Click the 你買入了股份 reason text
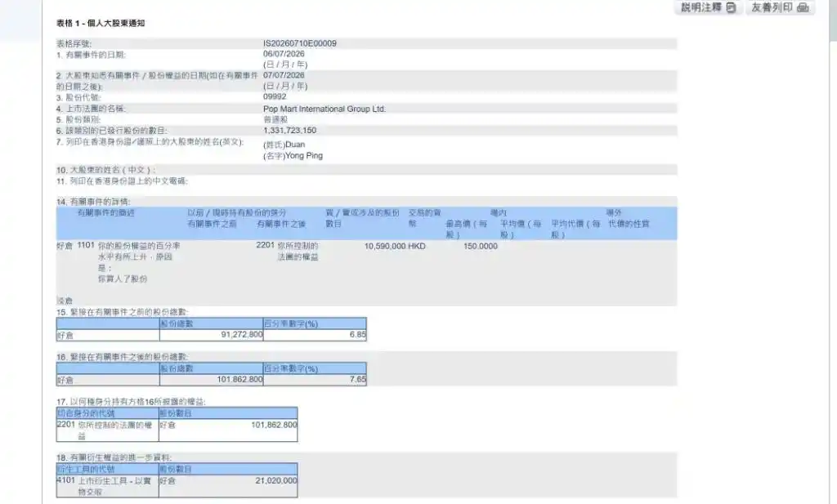 [123, 279]
